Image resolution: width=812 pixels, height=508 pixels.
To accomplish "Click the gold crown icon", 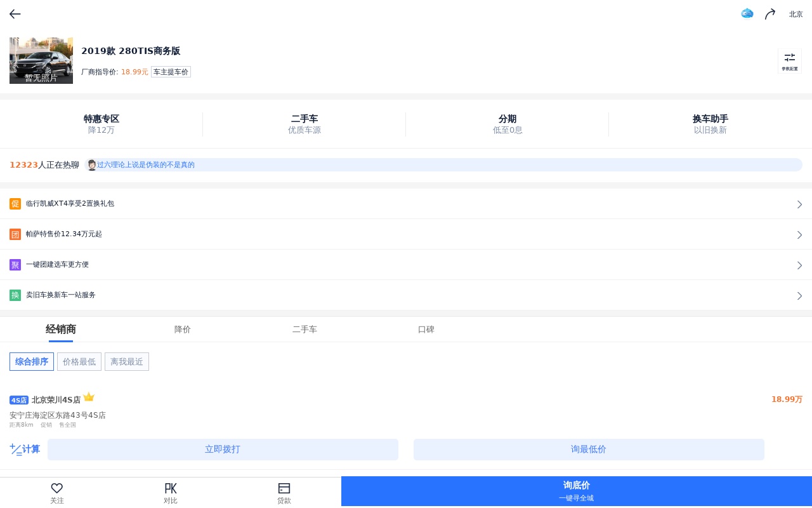I will (89, 397).
